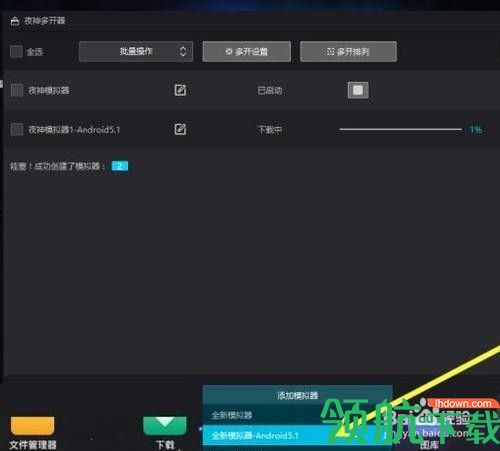Click the 已启动 status text
The height and width of the screenshot is (451, 500).
tap(270, 91)
